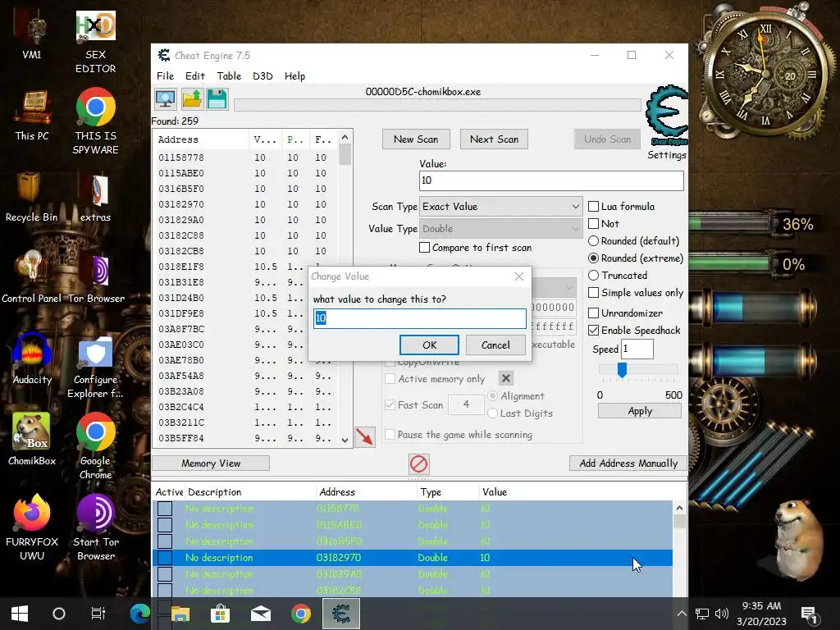Show hidden system tray icons chevron
The image size is (840, 630).
click(682, 614)
